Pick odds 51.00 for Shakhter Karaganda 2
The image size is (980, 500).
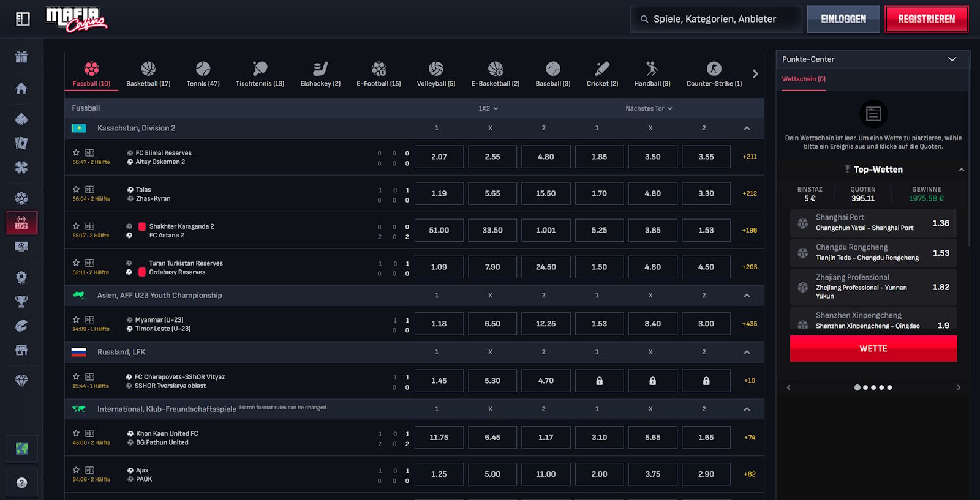click(439, 230)
